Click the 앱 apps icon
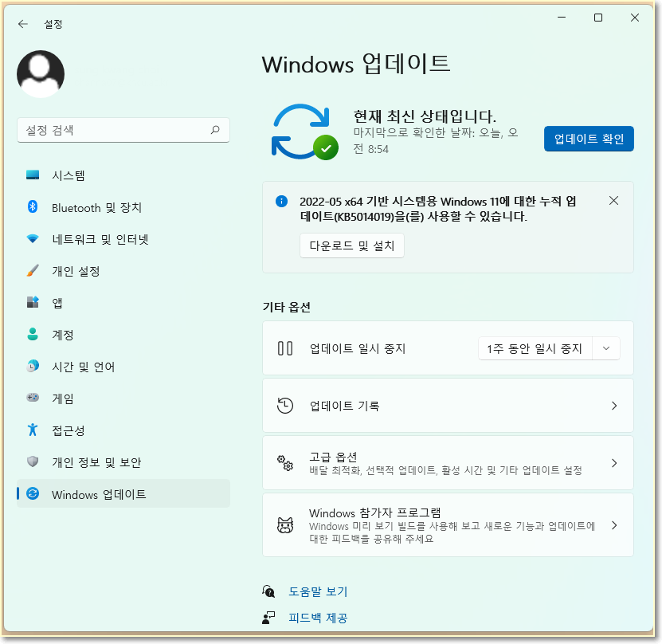 pos(33,302)
